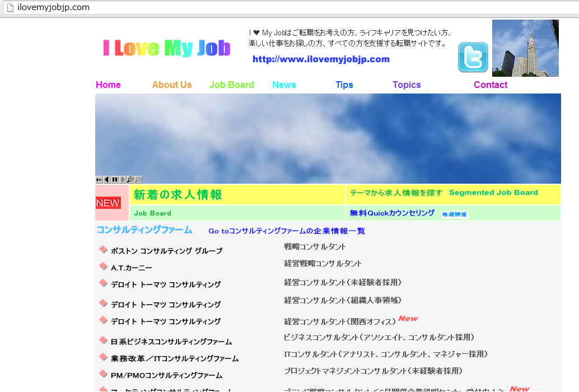Click the diamond bullet beside 業務改革／ITコンサルティングファーム
The image size is (579, 392).
point(104,357)
